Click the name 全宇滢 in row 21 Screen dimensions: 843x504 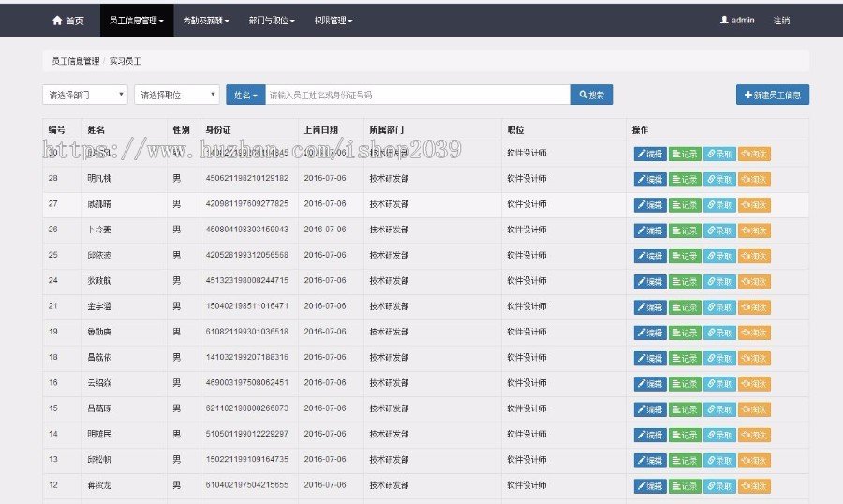click(99, 306)
